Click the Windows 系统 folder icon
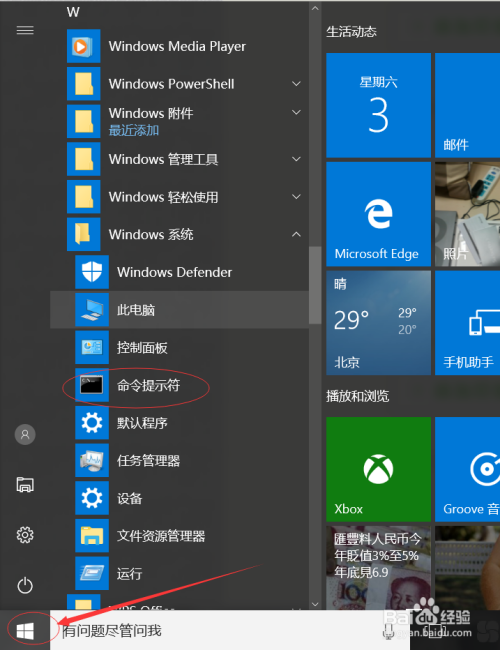Image resolution: width=500 pixels, height=650 pixels. (83, 234)
